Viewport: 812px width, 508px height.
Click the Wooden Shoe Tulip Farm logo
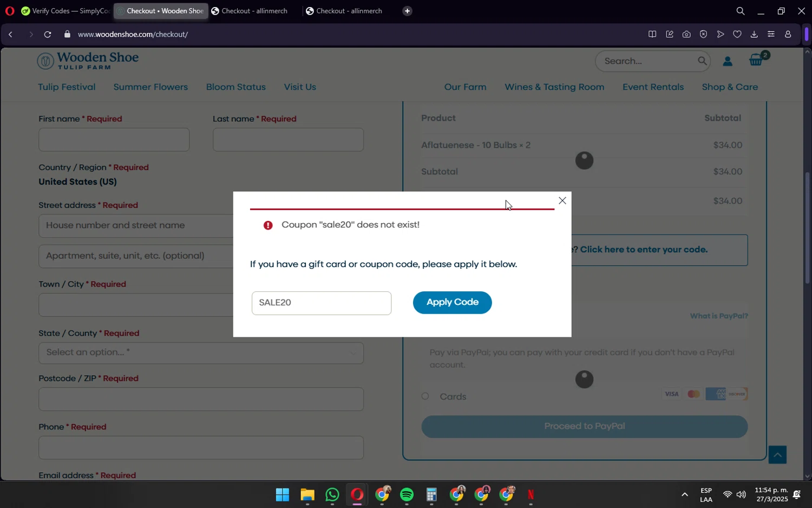pyautogui.click(x=88, y=61)
